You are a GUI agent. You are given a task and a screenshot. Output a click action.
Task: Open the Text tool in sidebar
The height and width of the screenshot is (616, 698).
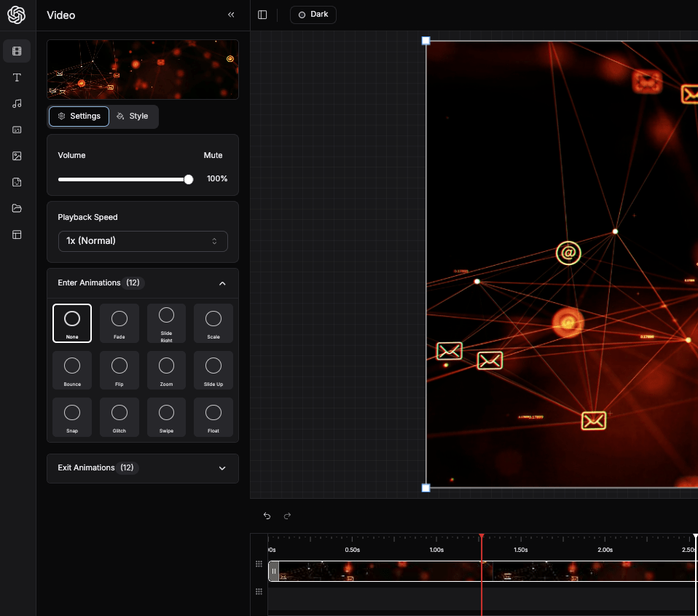pyautogui.click(x=17, y=77)
